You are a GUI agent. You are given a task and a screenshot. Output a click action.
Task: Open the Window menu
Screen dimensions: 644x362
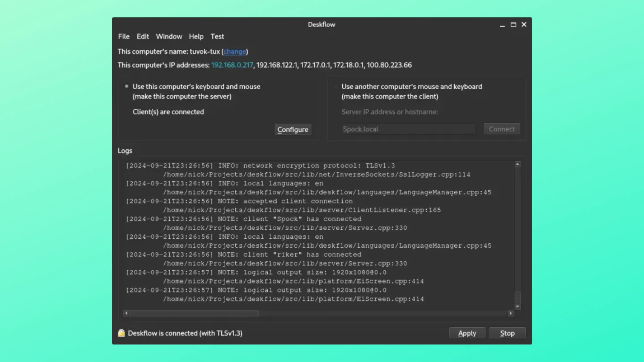click(169, 36)
